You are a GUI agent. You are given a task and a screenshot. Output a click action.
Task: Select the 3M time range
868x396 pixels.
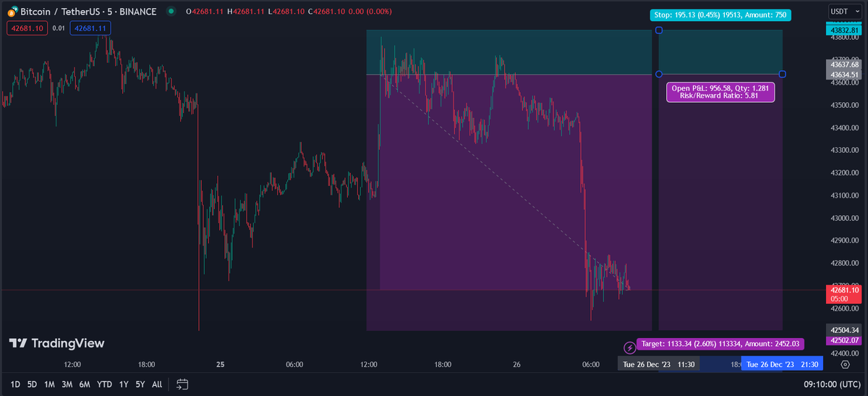pos(67,384)
